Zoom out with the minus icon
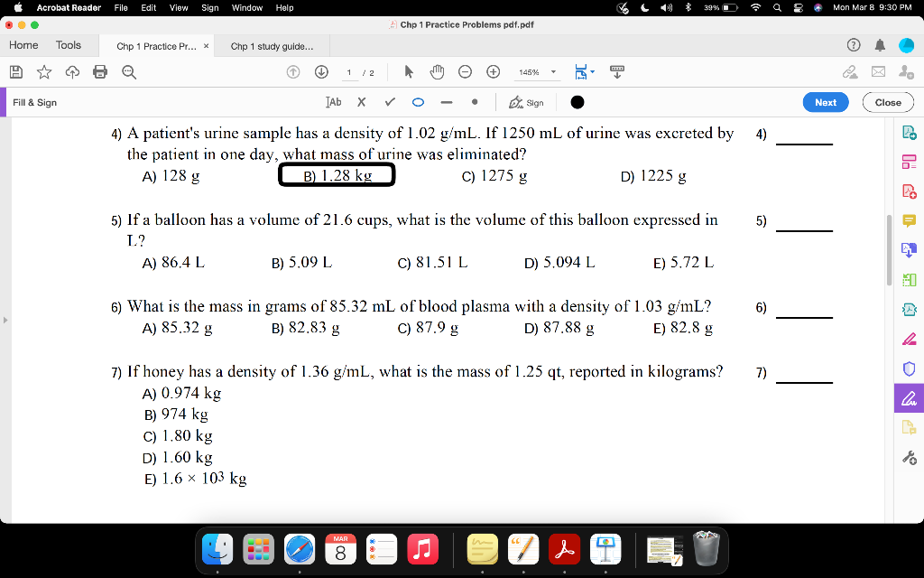This screenshot has height=578, width=924. [465, 72]
